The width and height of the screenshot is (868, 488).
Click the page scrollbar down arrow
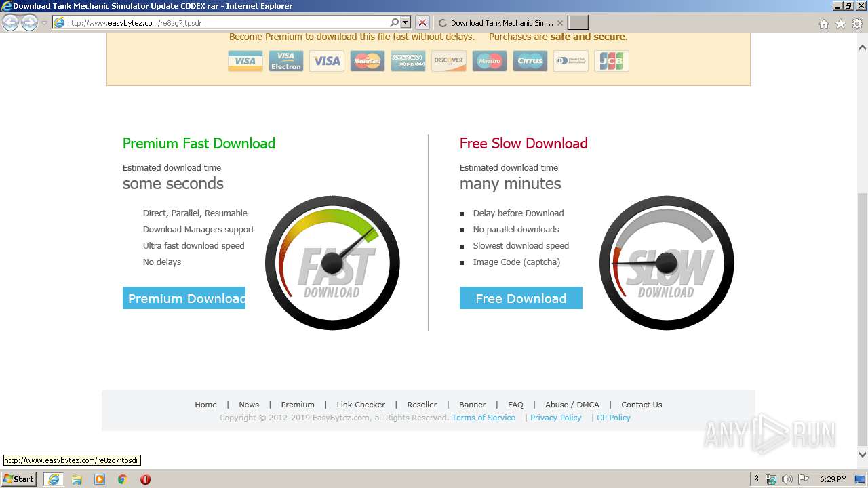pyautogui.click(x=863, y=455)
